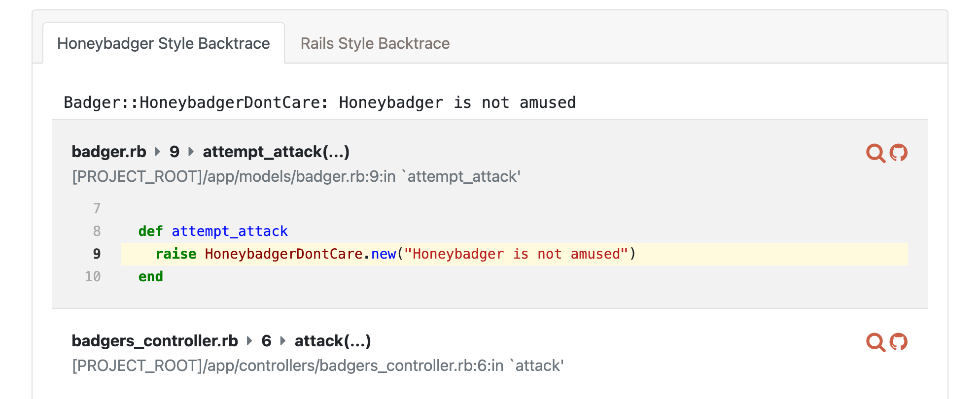980x399 pixels.
Task: Click gutter line number 10
Action: 93,277
